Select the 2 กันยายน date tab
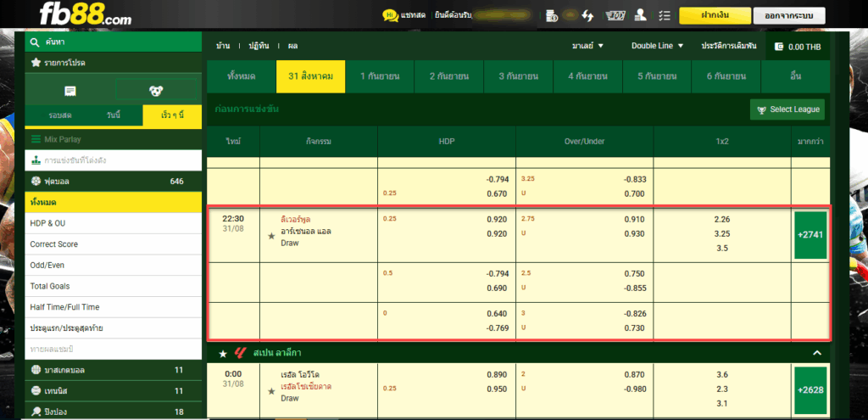 tap(449, 76)
